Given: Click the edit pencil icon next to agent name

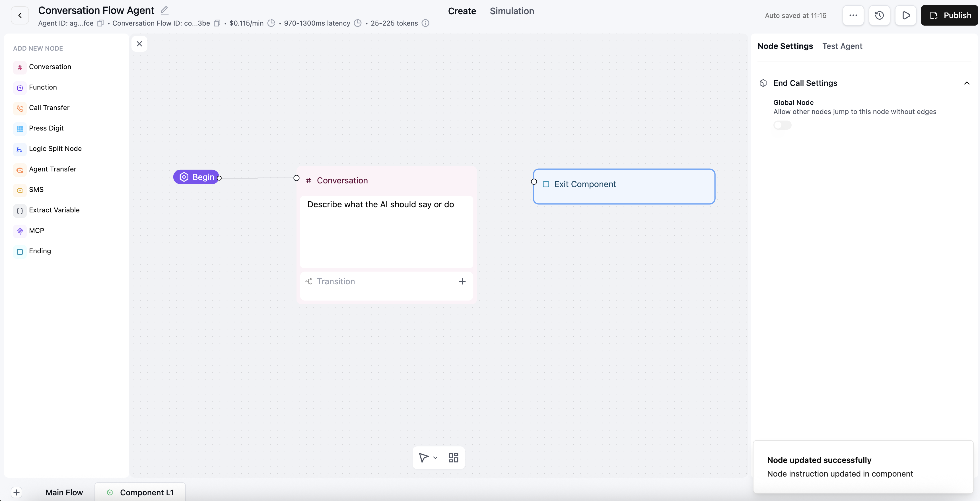Looking at the screenshot, I should [164, 10].
